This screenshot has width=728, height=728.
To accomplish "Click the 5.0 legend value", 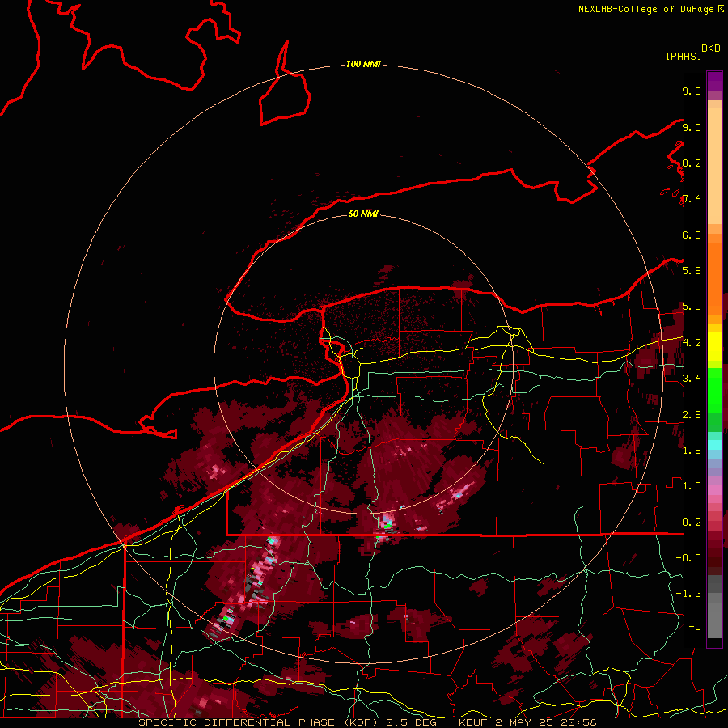I will (692, 307).
